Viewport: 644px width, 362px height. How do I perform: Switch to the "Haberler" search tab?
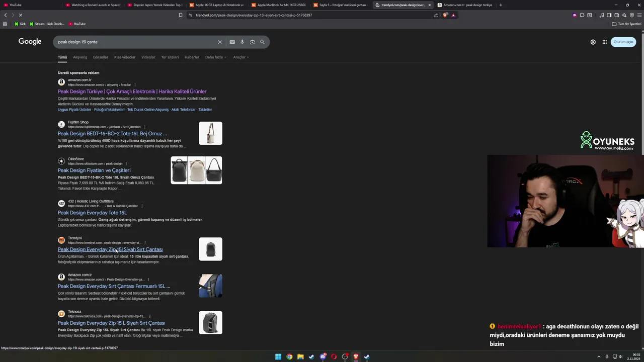pyautogui.click(x=192, y=57)
